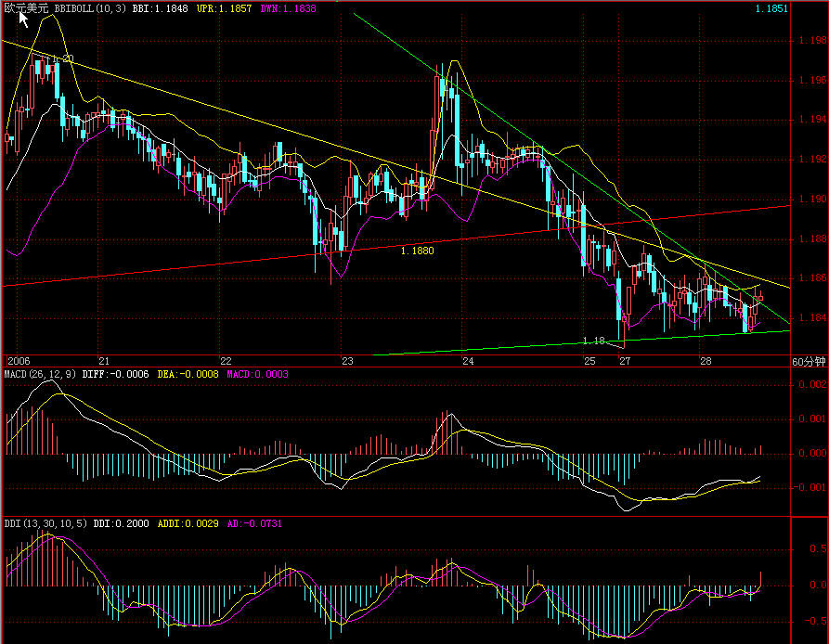The height and width of the screenshot is (644, 829).
Task: Click the yellow ADDI:0.0029 value
Action: [x=188, y=524]
